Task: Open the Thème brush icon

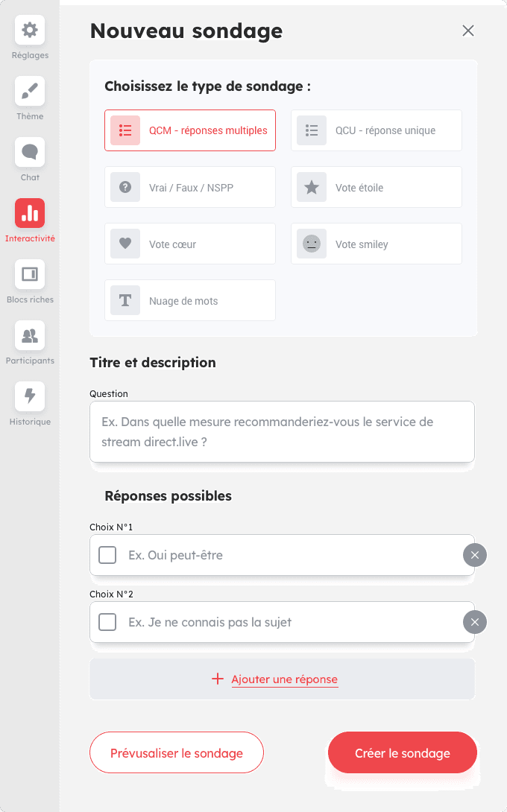Action: pyautogui.click(x=30, y=92)
